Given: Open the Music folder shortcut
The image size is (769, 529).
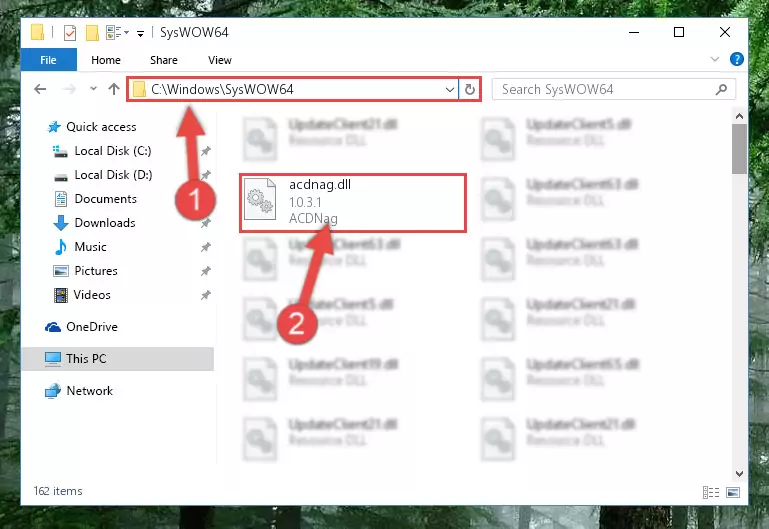Looking at the screenshot, I should coord(90,247).
